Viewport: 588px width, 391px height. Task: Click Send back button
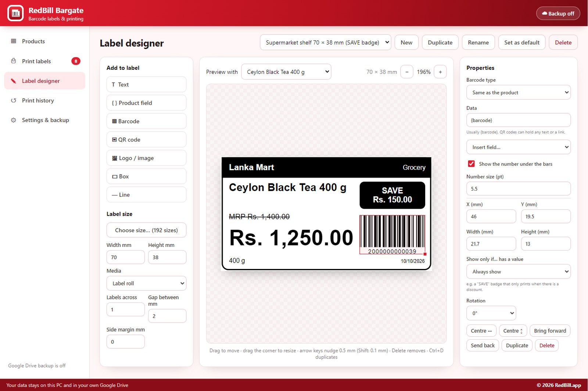coord(483,345)
